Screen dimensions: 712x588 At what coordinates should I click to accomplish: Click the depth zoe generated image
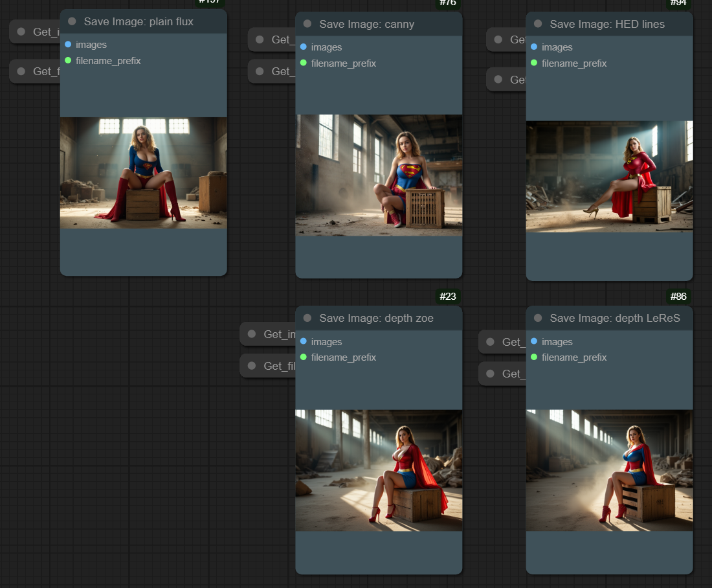click(x=379, y=470)
